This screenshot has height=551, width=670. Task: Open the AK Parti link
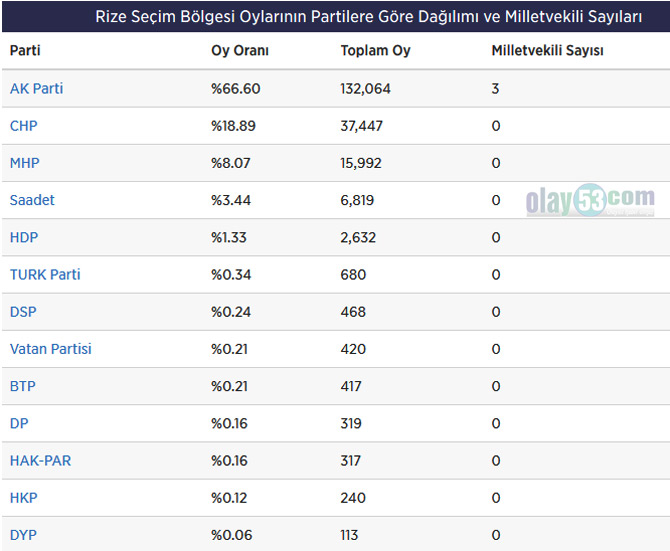[36, 89]
